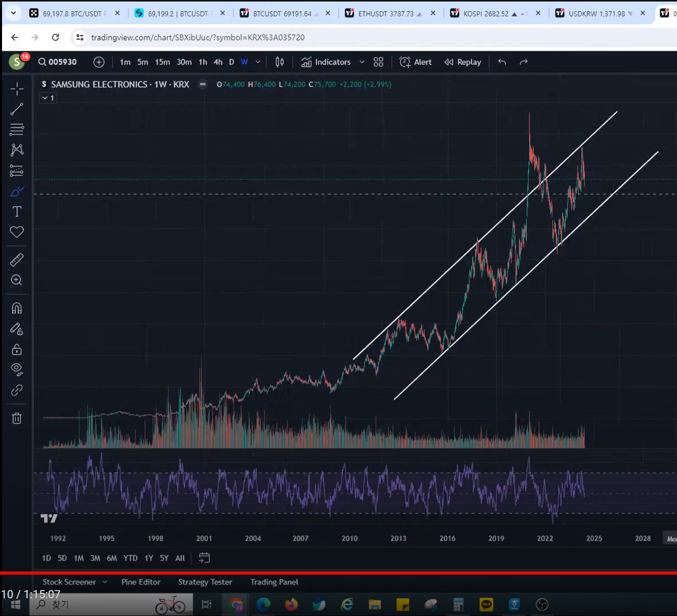This screenshot has width=677, height=616.
Task: Select the 30m interval
Action: tap(184, 62)
